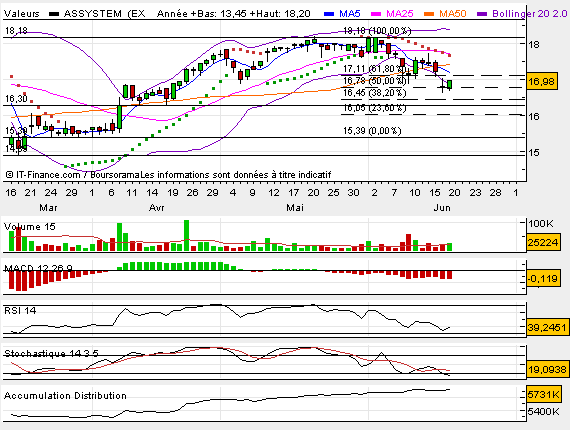Select the 'Valeurs' label in the header

click(x=22, y=14)
